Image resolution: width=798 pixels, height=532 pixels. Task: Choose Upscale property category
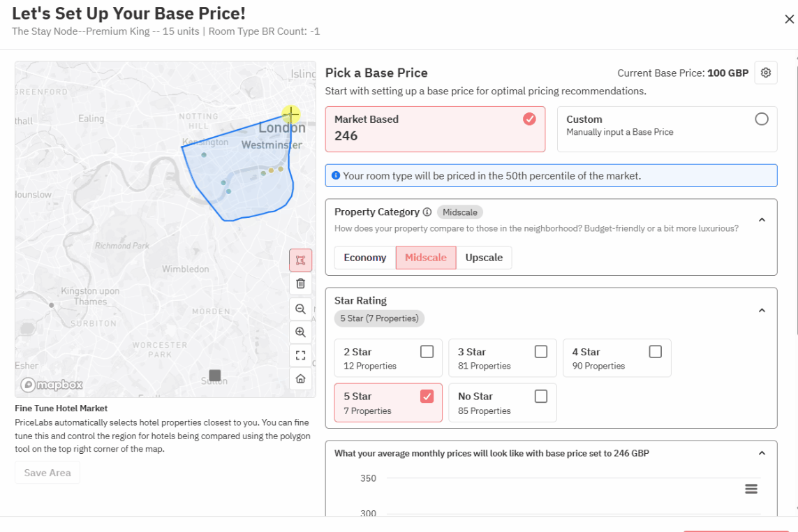click(484, 258)
